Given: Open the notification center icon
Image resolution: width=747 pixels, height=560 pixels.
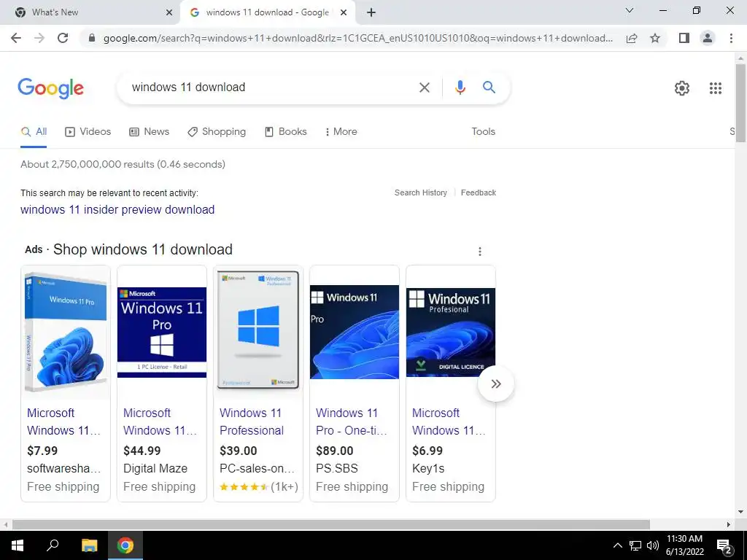Looking at the screenshot, I should pos(724,546).
